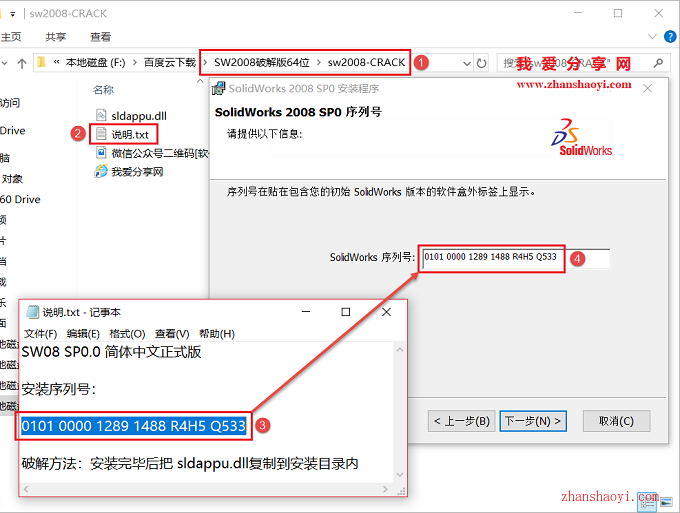
Task: Open recent locations dropdown next to up arrow
Action: pos(5,63)
